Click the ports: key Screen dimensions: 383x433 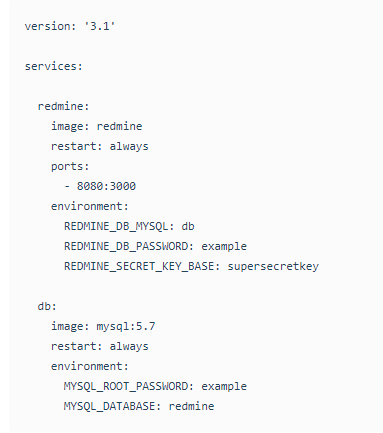(70, 166)
